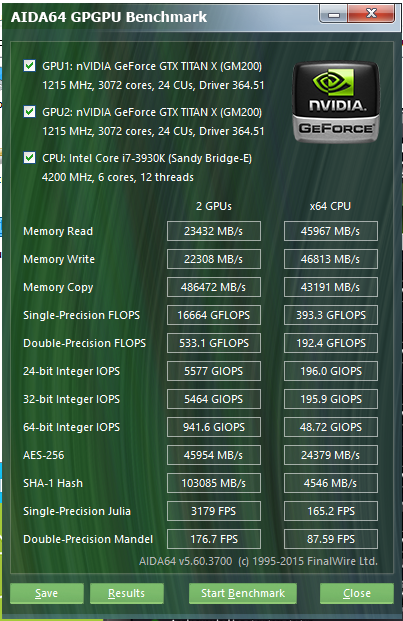Minimize the AIDA64 GPGPU Benchmark window
The width and height of the screenshot is (403, 621).
click(334, 14)
